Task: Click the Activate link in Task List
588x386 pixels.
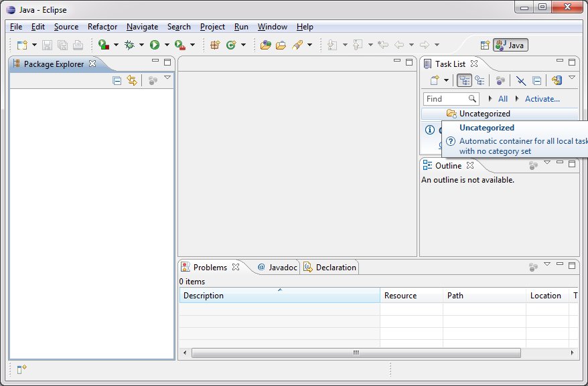Action: (x=542, y=98)
